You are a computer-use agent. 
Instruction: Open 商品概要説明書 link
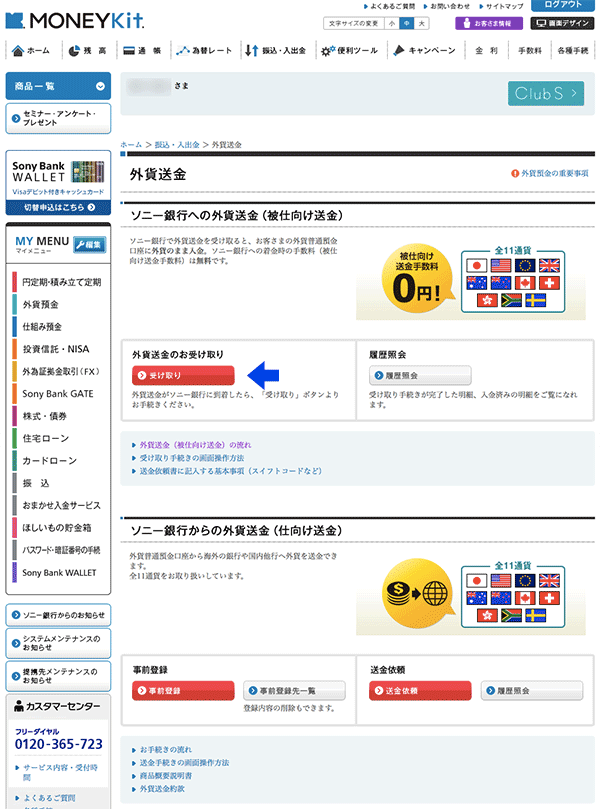point(166,776)
